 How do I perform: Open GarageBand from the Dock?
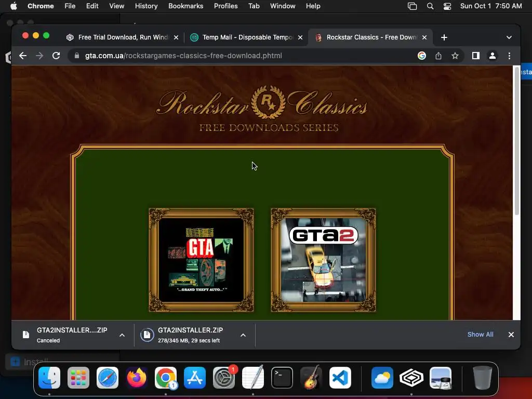tap(311, 378)
